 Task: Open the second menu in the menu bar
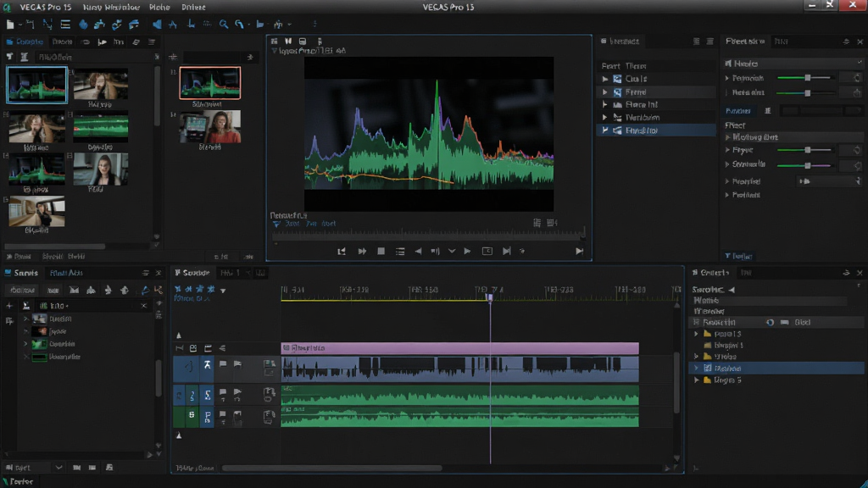coord(111,7)
